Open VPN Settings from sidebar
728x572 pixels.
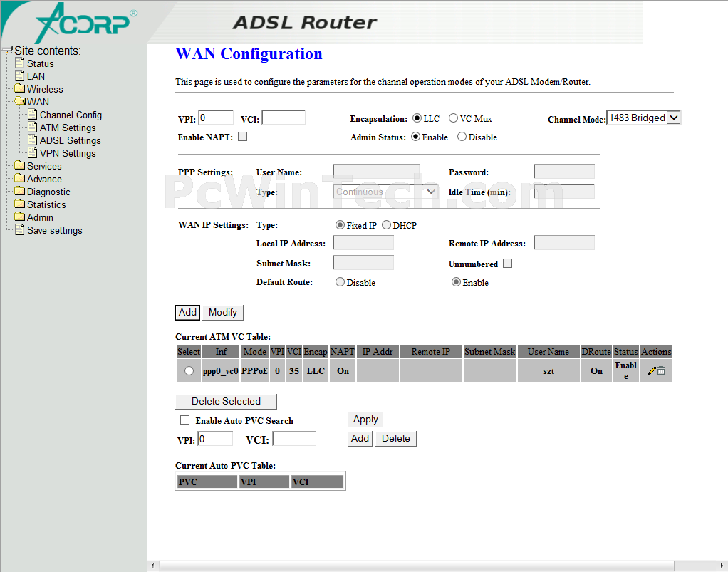(67, 153)
